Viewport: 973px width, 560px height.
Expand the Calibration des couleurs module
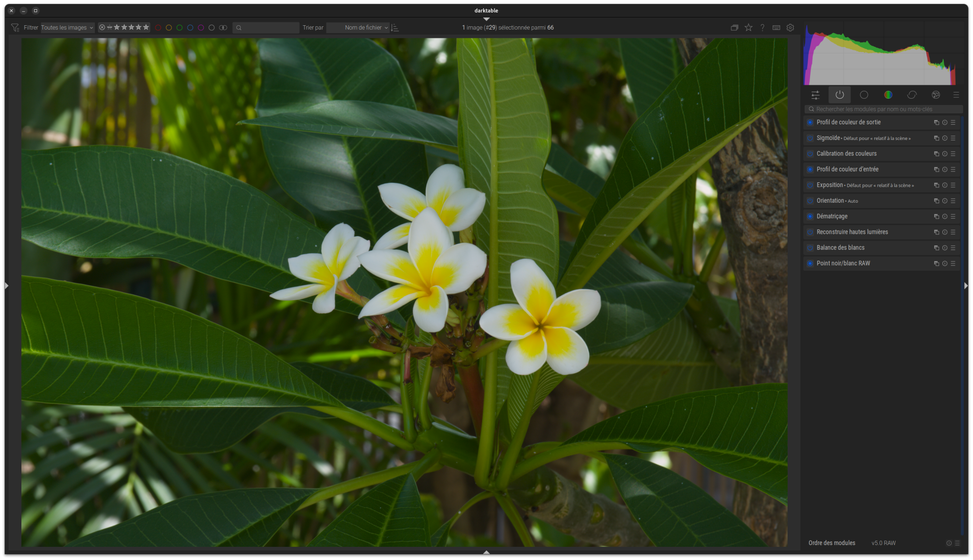847,154
